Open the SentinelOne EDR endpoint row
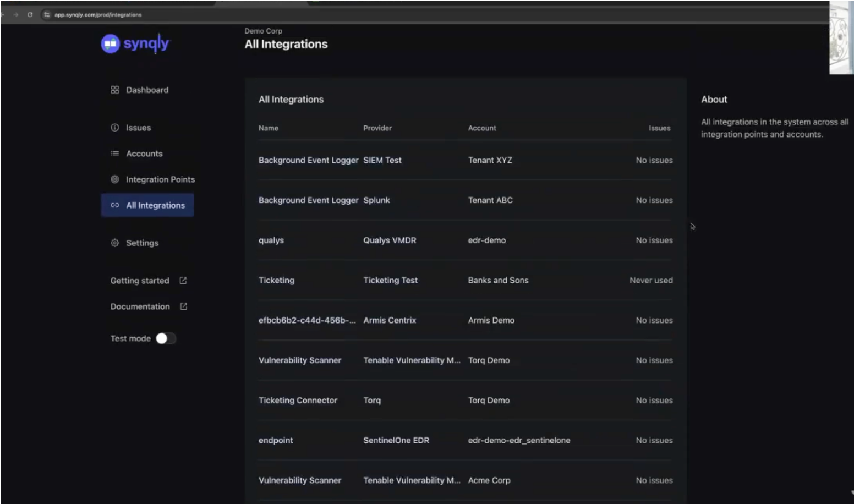854x504 pixels. click(396, 440)
